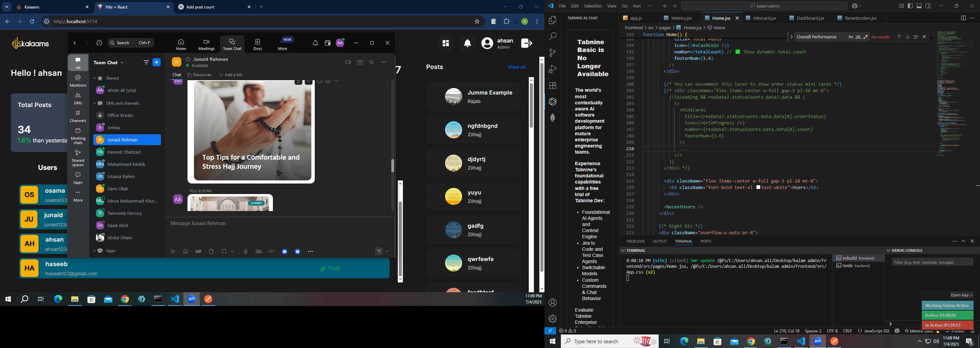Start video call with Junaid Rehman
Viewport: 980px width, 348px height.
click(348, 62)
